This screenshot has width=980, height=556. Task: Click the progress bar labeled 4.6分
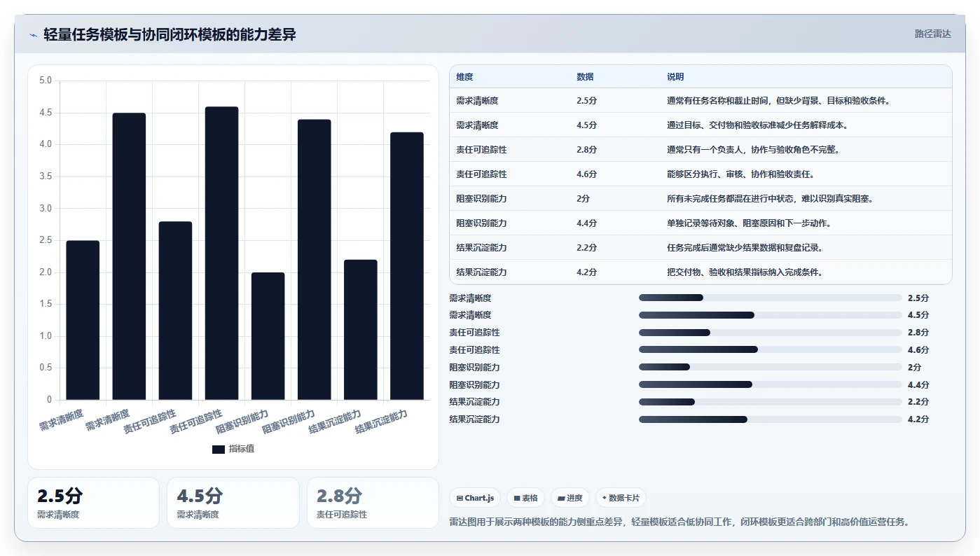click(771, 349)
